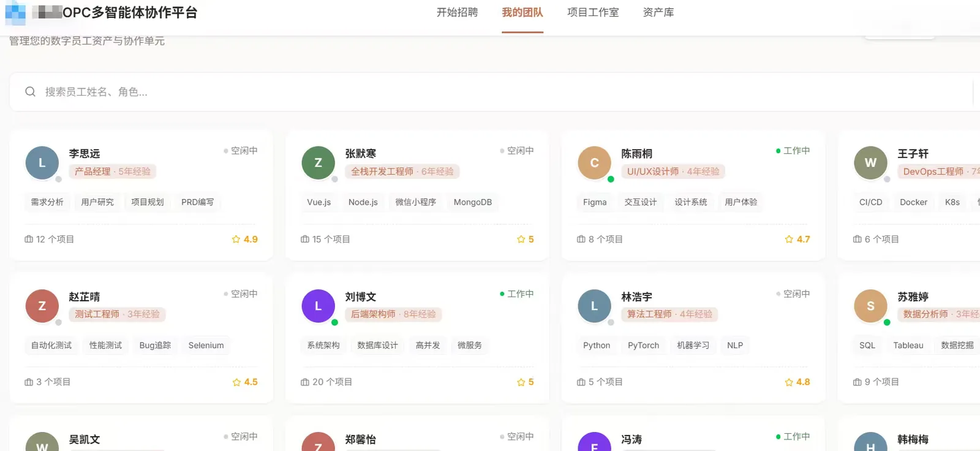Open 王子轩 avatar
The height and width of the screenshot is (451, 980).
click(x=871, y=163)
